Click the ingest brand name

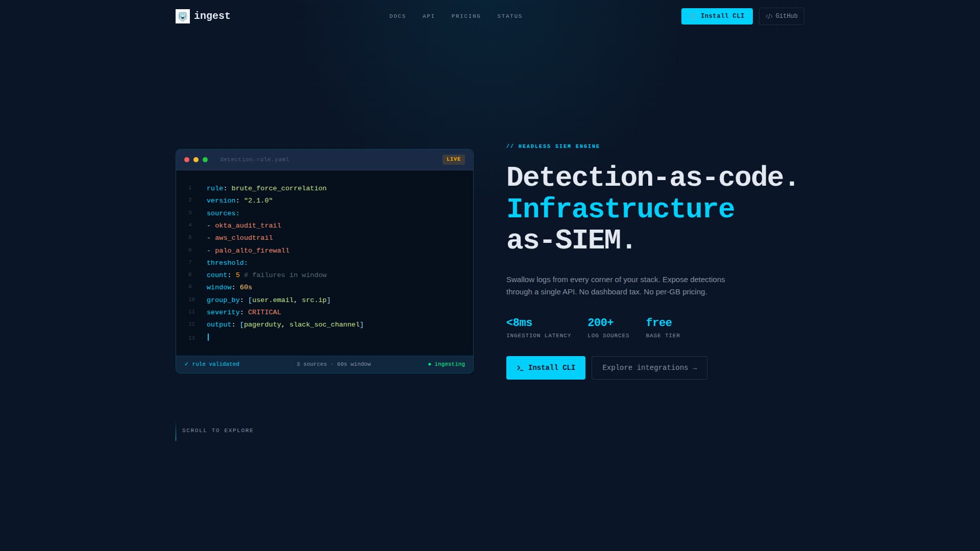click(x=212, y=16)
